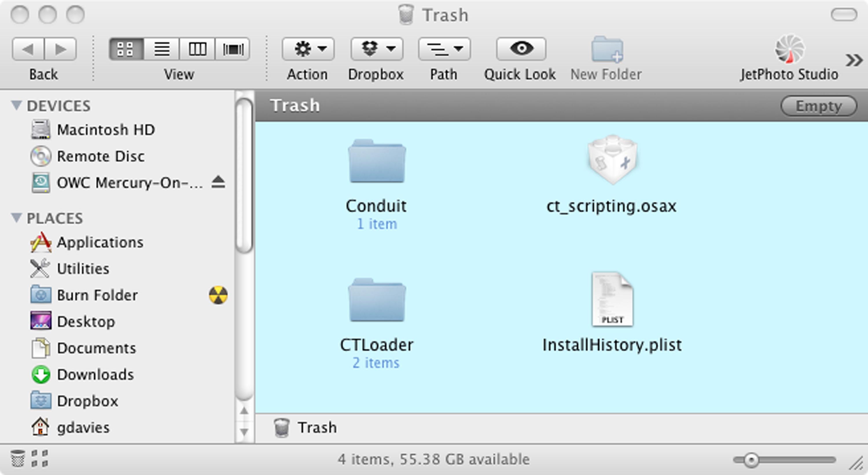Eject the OWC Mercury drive

[x=218, y=182]
